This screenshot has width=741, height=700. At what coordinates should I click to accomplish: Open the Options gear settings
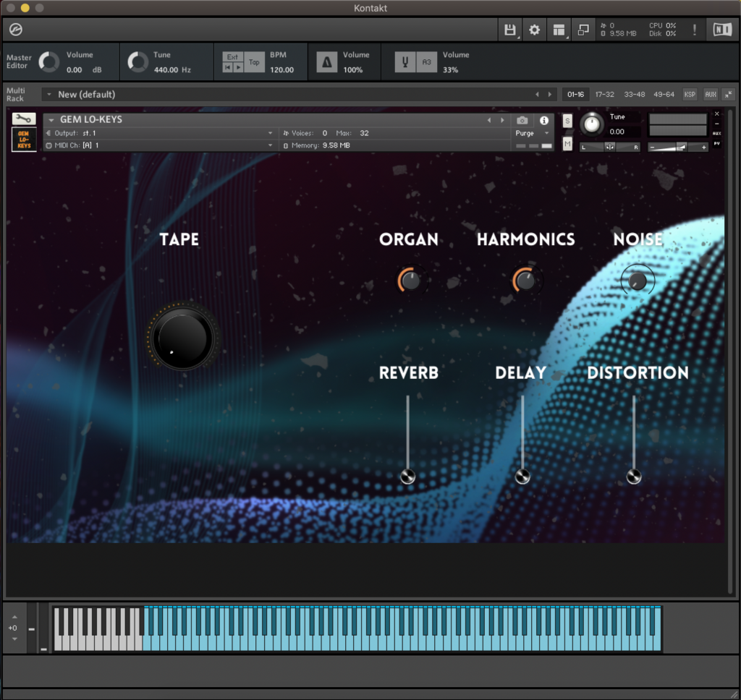coord(535,30)
